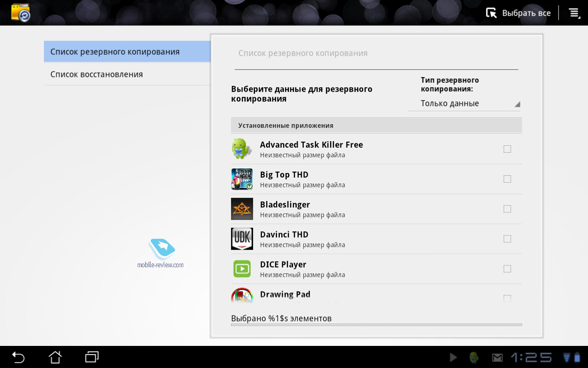Tap the Davinci THD UDK icon
The width and height of the screenshot is (588, 368).
click(x=242, y=239)
